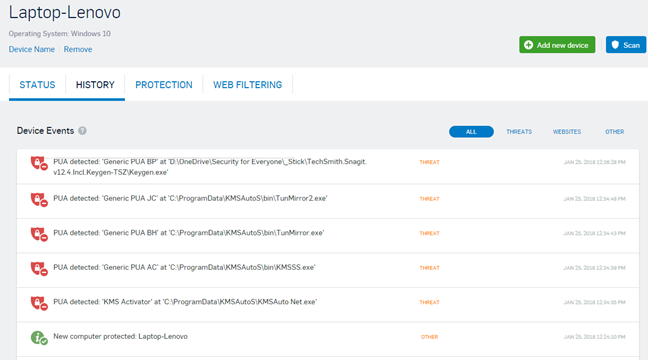Open the PROTECTION tab
The height and width of the screenshot is (360, 648).
(x=164, y=85)
